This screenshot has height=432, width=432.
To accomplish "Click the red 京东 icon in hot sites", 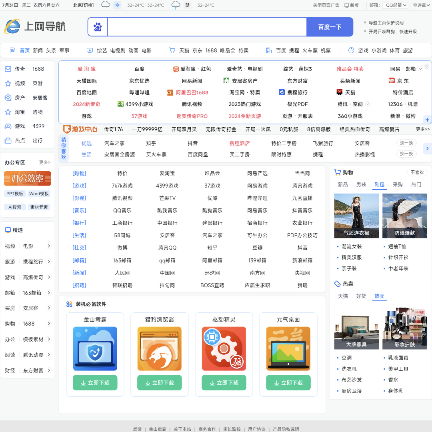I will pos(392,80).
